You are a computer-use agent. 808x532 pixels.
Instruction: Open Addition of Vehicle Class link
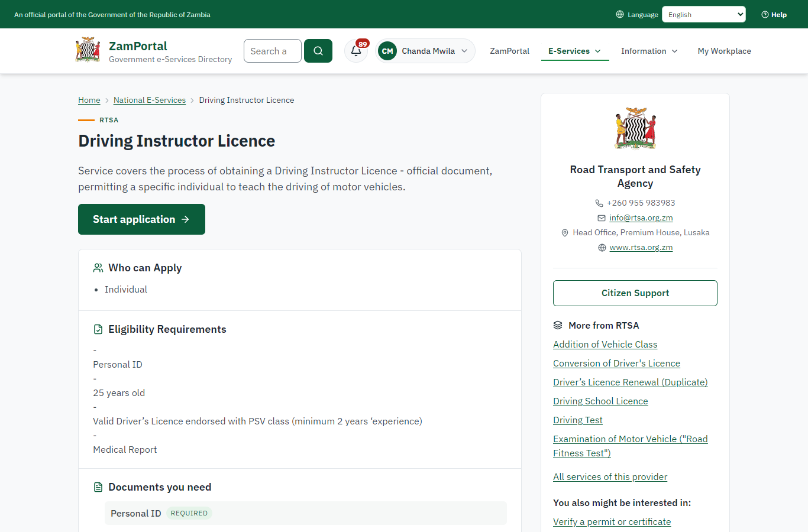[605, 345]
